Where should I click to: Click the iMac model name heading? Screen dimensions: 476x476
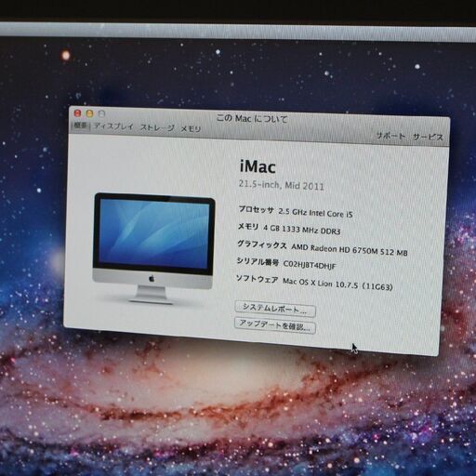pos(258,166)
